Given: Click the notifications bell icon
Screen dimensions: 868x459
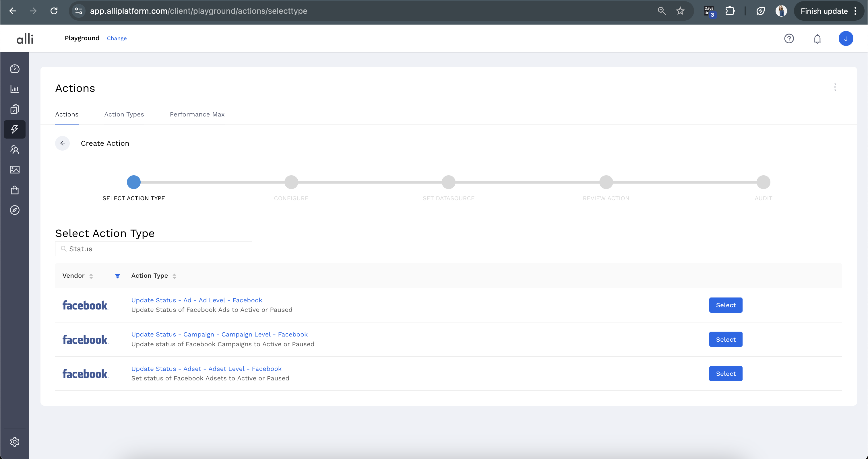Looking at the screenshot, I should [817, 39].
